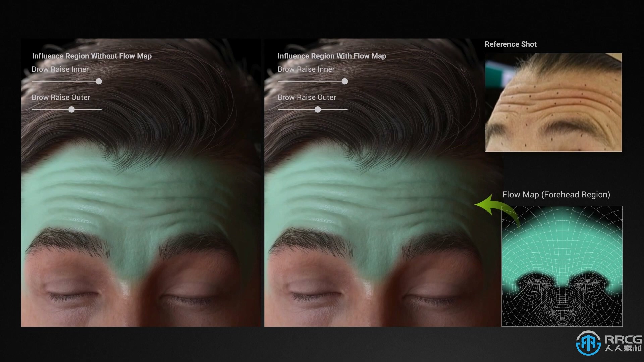Screen dimensions: 644x362
Task: Click 'Brow Raise Inner' label in Without Flow Map panel
Action: [60, 69]
